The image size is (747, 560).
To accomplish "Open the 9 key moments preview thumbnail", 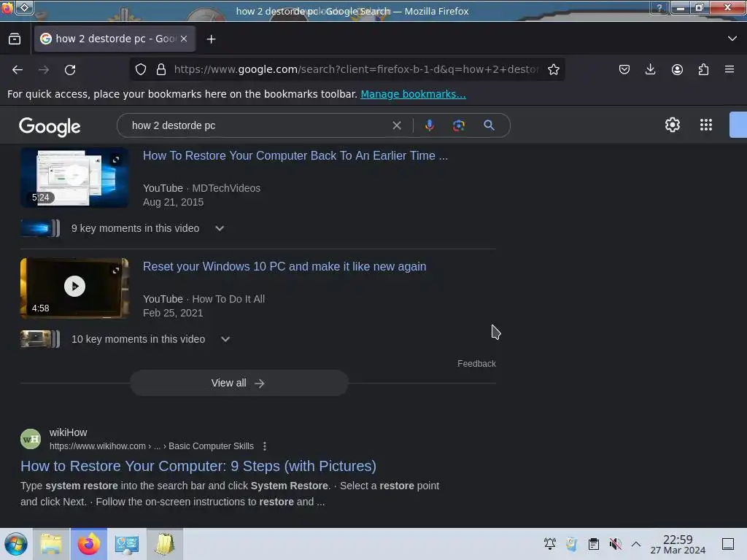I will click(x=40, y=228).
